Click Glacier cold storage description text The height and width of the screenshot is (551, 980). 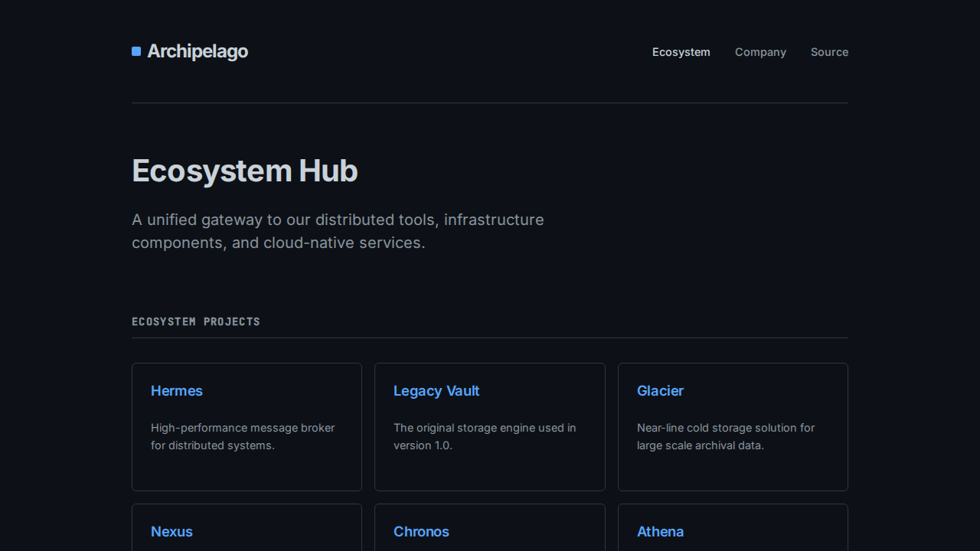coord(725,436)
